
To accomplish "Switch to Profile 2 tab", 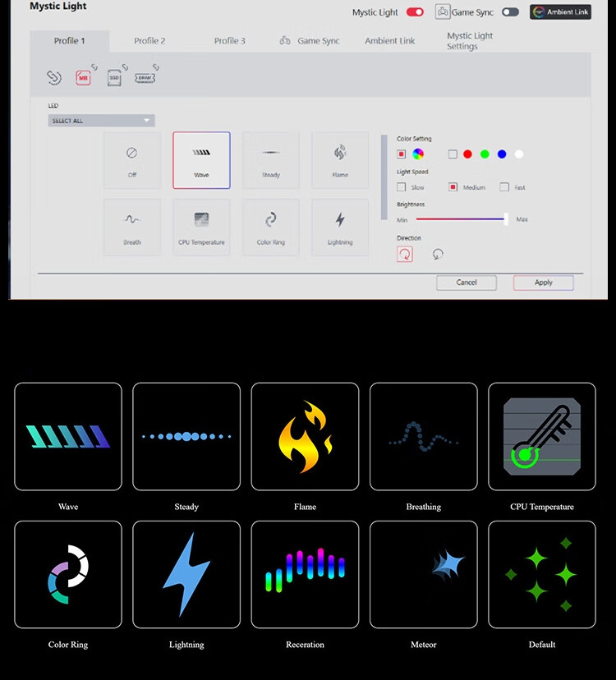I will tap(149, 41).
